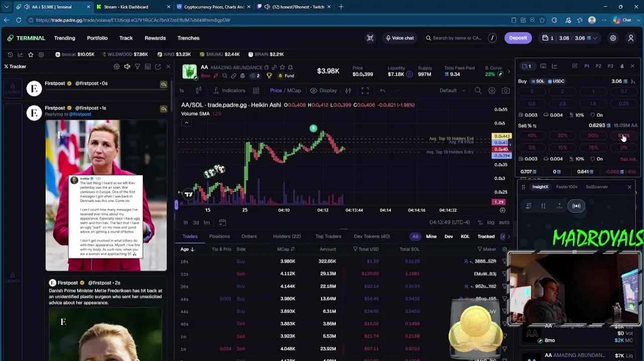Swap Sell % mode toggle

point(535,126)
